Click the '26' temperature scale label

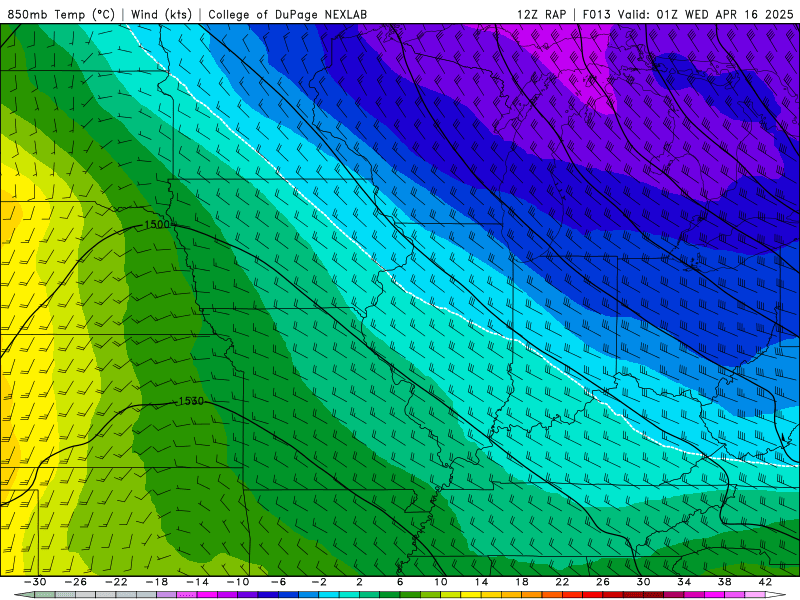[x=603, y=582]
